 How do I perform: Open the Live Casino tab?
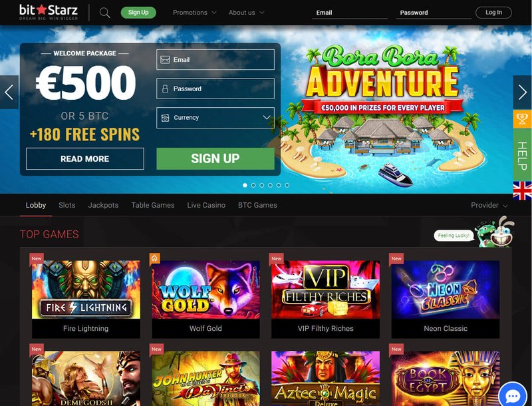click(206, 205)
